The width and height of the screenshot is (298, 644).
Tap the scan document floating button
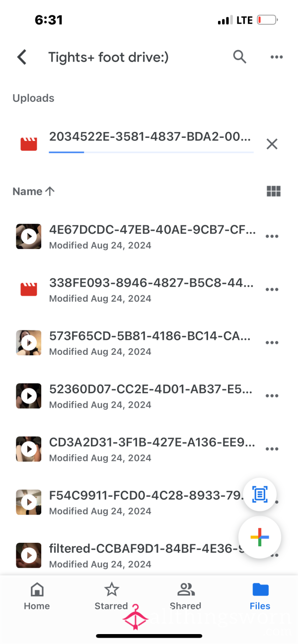coord(260,494)
